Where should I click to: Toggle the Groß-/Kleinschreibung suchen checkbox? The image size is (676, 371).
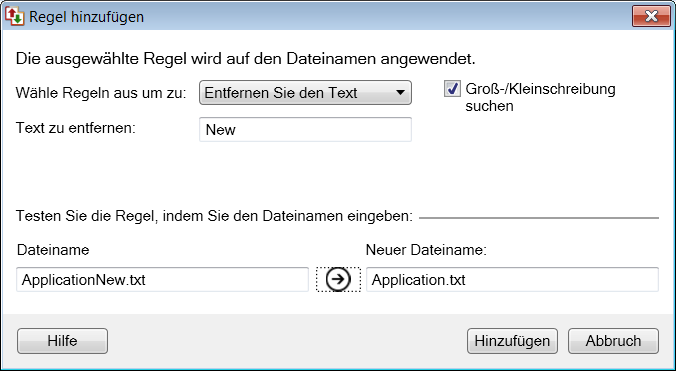click(452, 89)
